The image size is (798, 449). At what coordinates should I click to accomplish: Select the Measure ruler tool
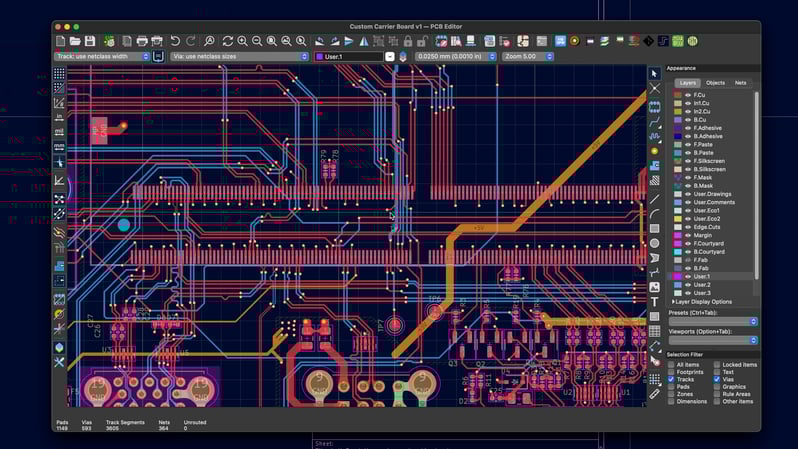coord(654,394)
